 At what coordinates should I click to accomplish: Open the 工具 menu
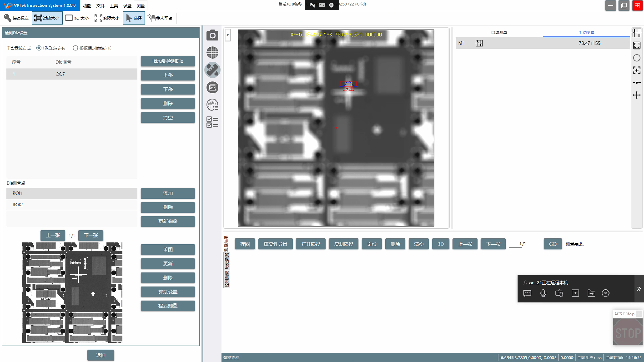[114, 6]
